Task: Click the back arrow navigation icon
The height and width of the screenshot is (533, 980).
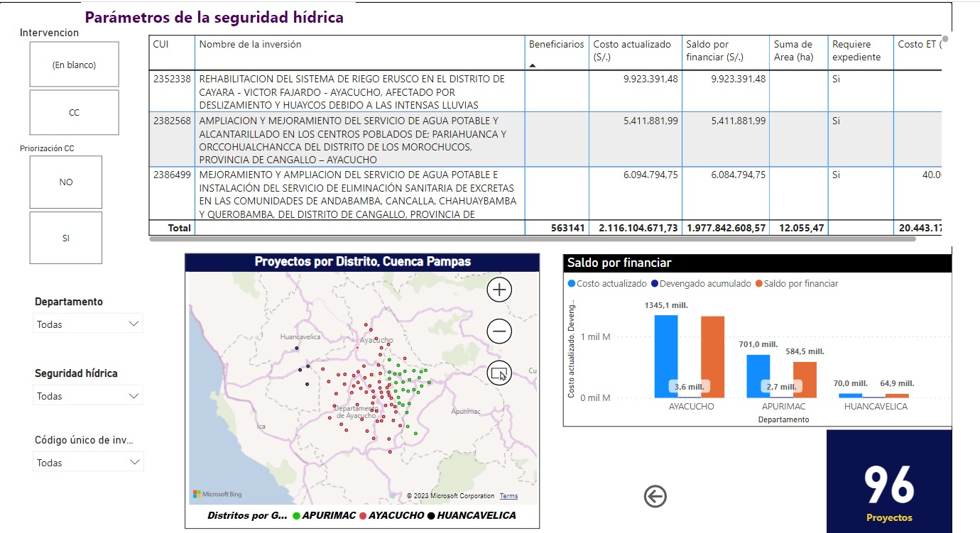Action: [655, 496]
